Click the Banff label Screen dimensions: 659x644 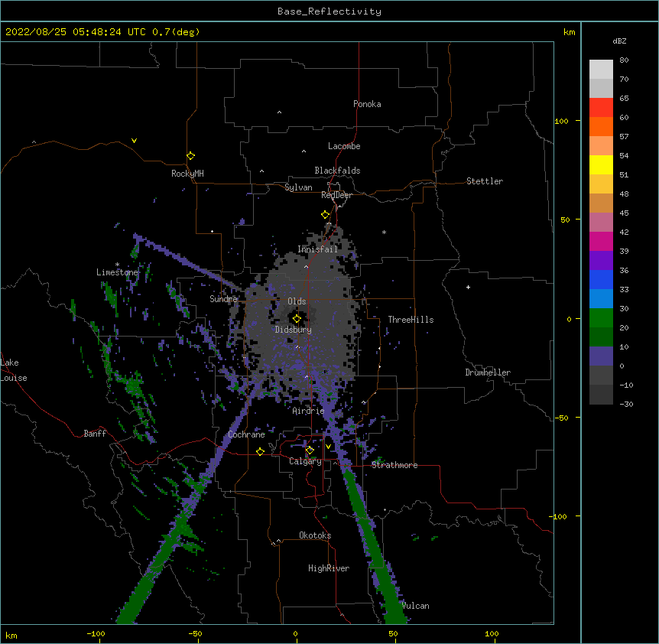coord(95,434)
